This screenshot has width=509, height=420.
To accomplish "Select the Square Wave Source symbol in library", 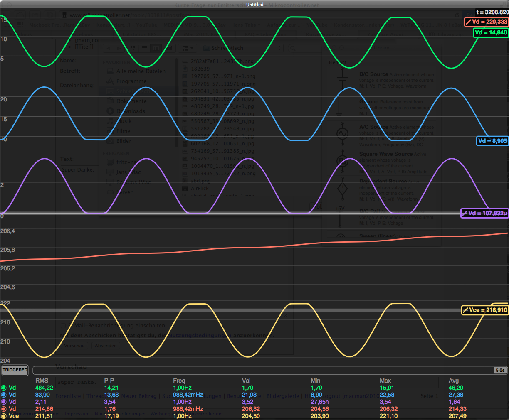I will (x=342, y=161).
